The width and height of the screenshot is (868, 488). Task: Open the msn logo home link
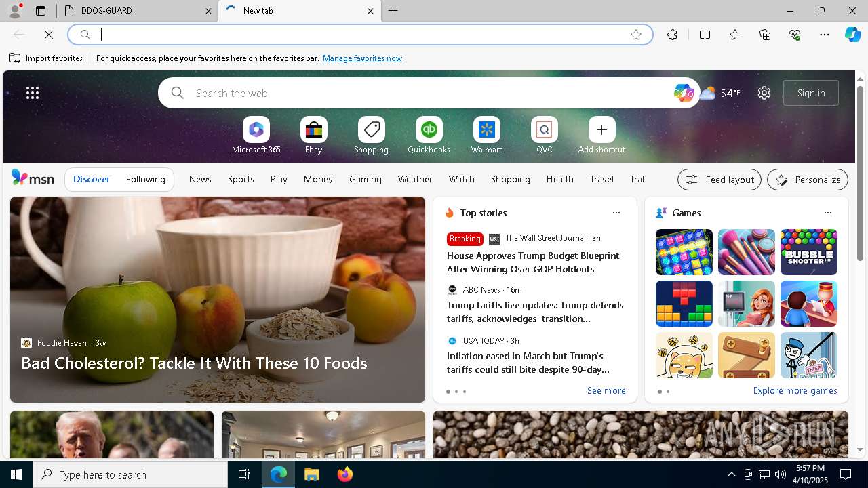click(33, 178)
